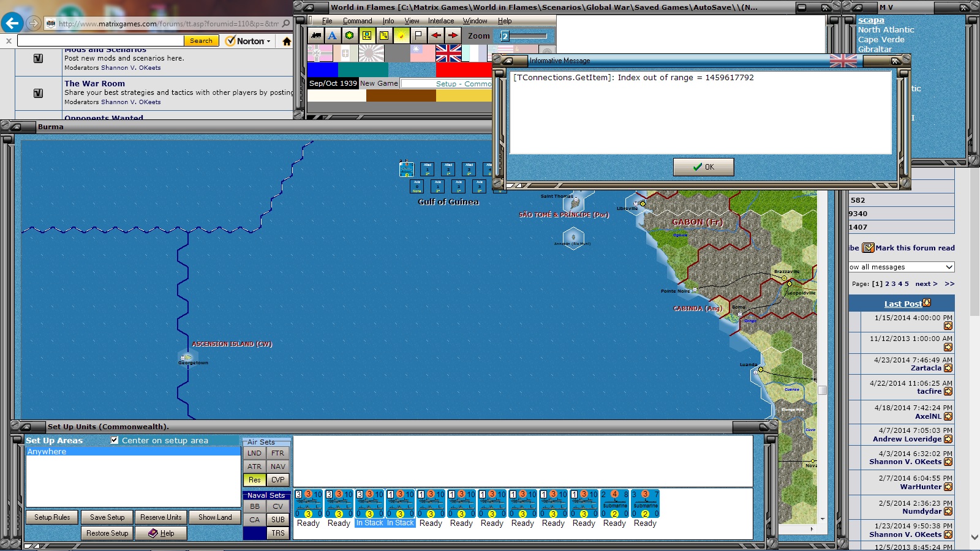Toggle the BB naval set filter
Viewport: 980px width, 551px height.
[x=255, y=506]
